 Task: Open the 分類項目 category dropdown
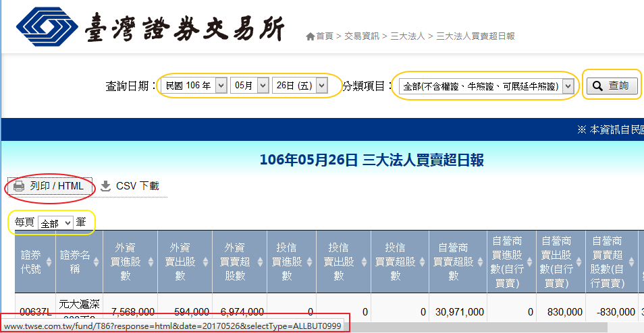(x=486, y=86)
